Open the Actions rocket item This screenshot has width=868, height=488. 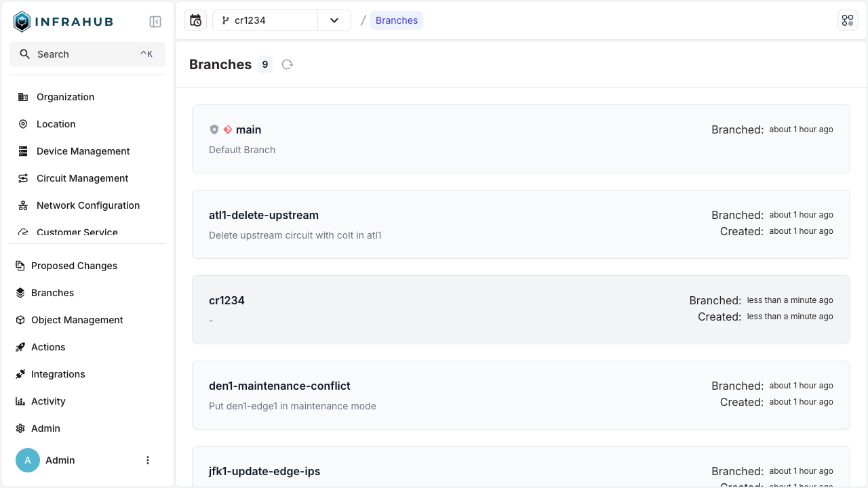point(48,347)
